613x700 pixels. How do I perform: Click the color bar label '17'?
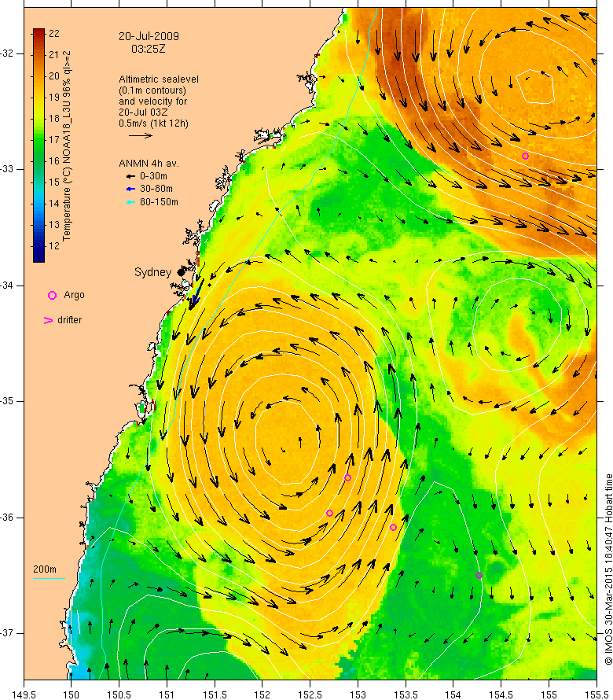pos(54,140)
